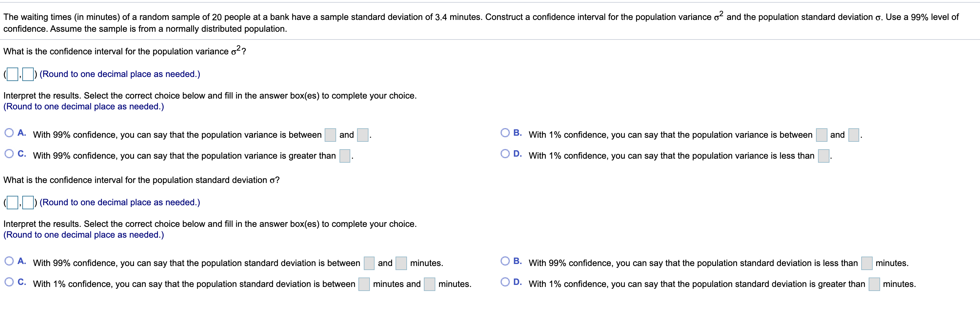Select variance option C greater than
Image resolution: width=980 pixels, height=318 pixels.
[x=9, y=154]
